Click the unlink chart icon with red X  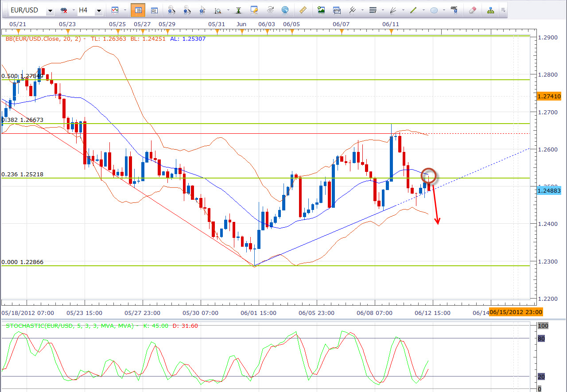tap(63, 10)
